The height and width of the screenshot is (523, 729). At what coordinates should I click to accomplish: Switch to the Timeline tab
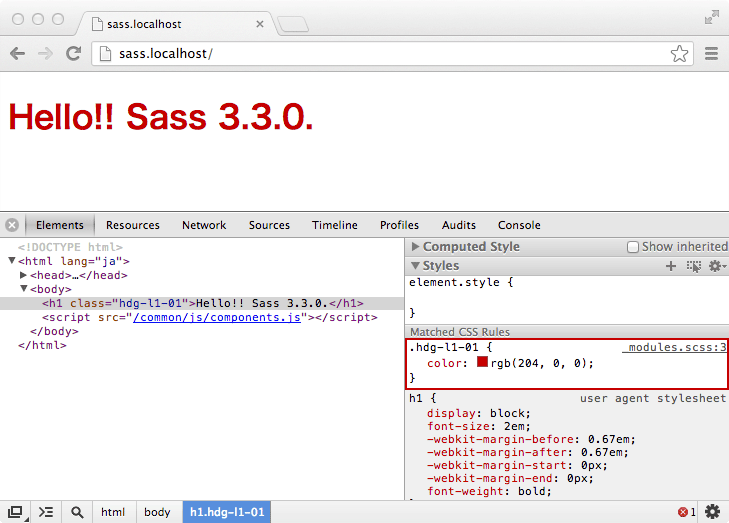[335, 225]
